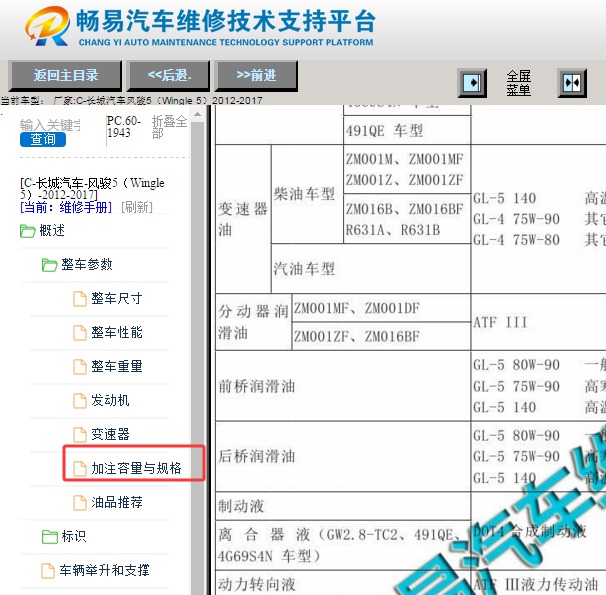Click the 油品推荐 document icon
This screenshot has height=595, width=606.
coord(80,503)
